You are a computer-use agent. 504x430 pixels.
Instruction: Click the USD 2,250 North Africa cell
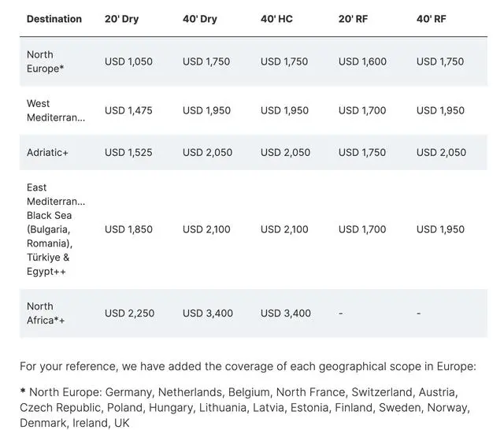[x=129, y=313]
